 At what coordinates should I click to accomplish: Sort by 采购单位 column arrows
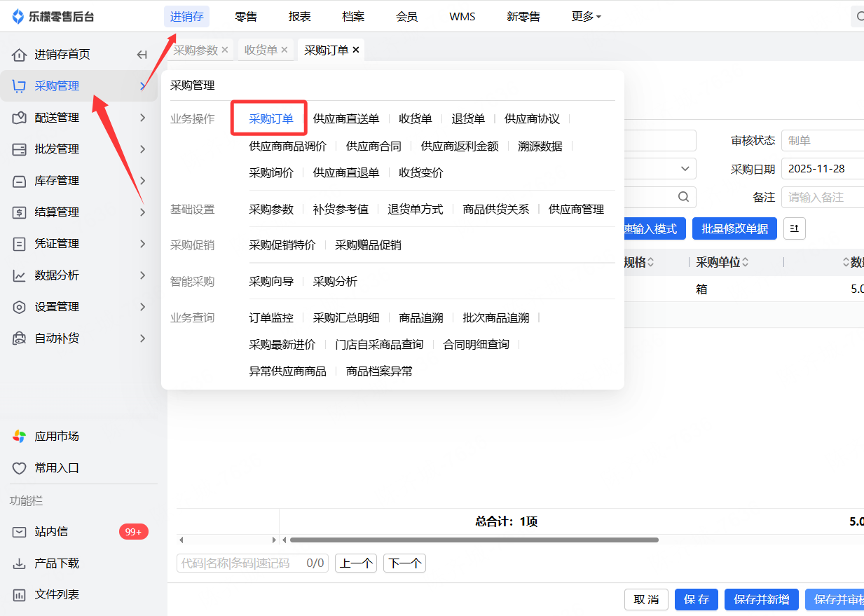coord(746,263)
